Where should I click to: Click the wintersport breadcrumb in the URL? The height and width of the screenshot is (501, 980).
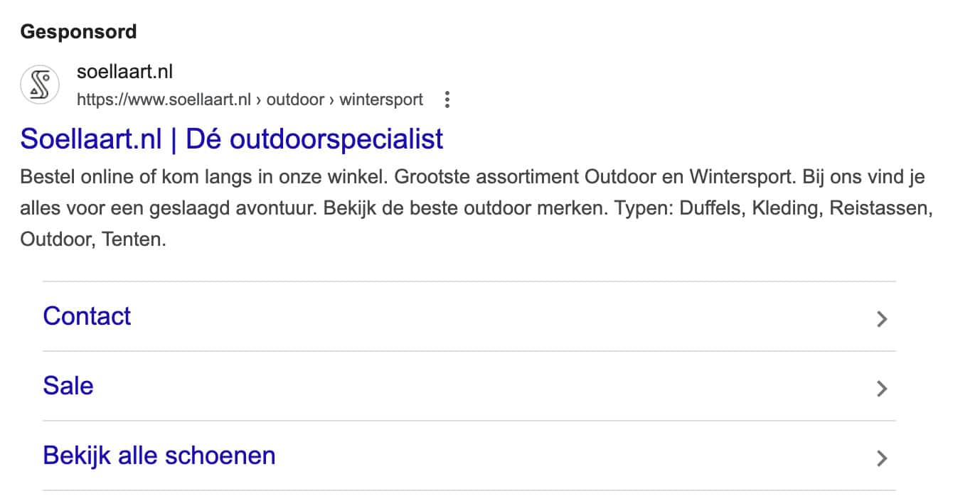pos(381,99)
